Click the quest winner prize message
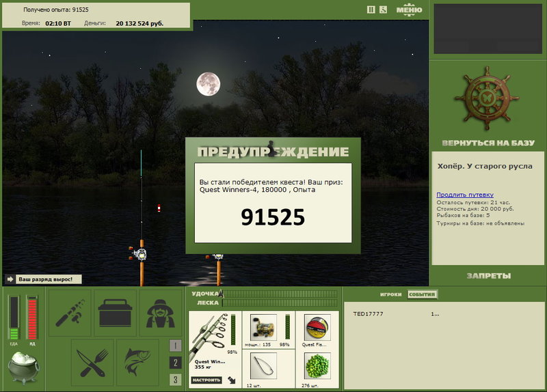 (271, 186)
